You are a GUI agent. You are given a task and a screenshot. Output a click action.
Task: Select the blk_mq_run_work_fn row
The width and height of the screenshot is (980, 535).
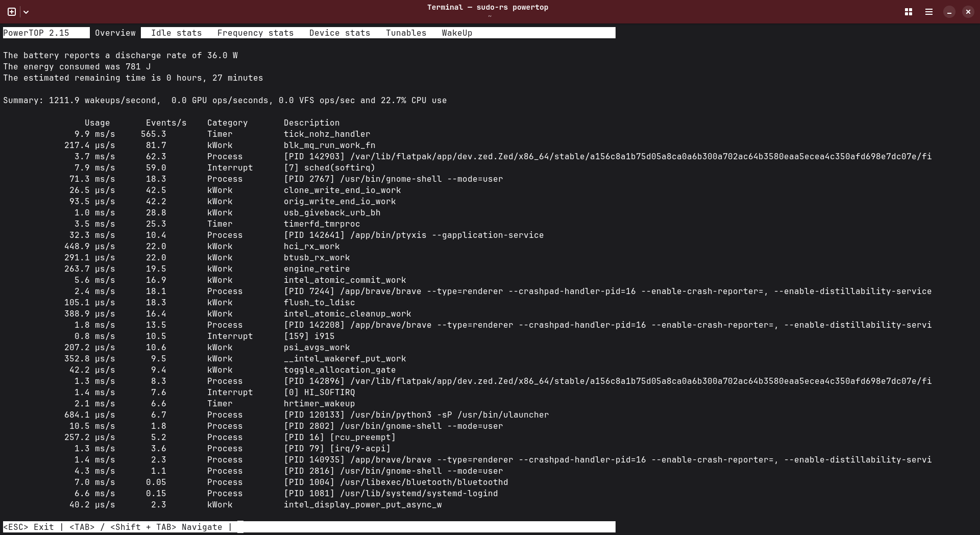[x=220, y=145]
